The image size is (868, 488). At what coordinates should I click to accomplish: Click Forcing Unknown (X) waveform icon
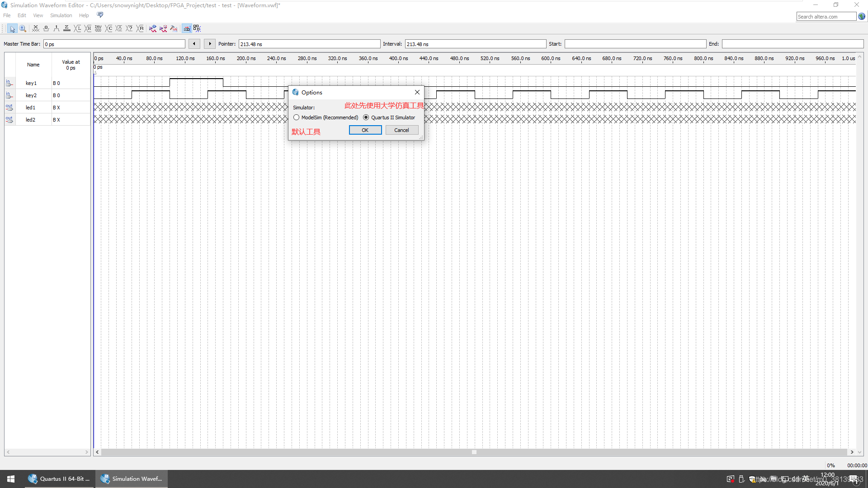(36, 28)
